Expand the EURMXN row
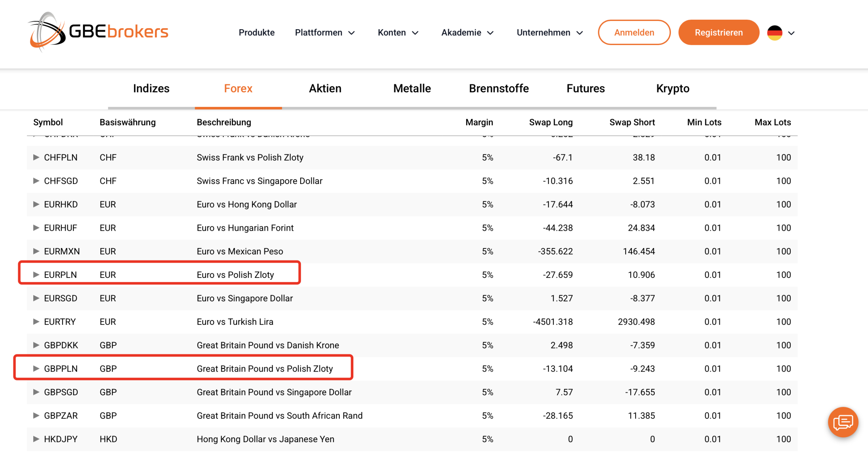This screenshot has width=868, height=452. 36,251
